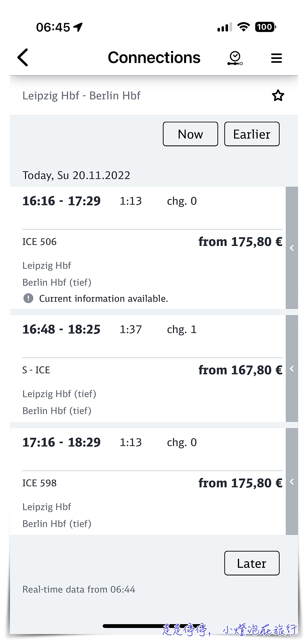The image size is (308, 644).
Task: Tap Current information available notice
Action: point(103,299)
